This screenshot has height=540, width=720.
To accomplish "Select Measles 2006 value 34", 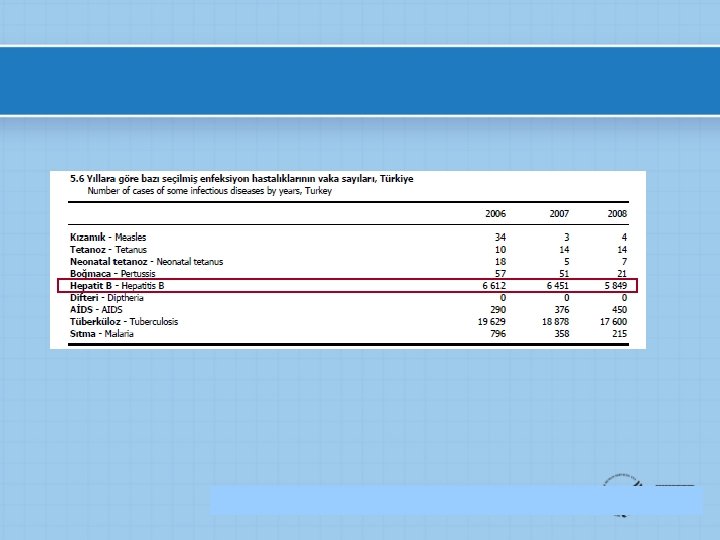I will (500, 237).
